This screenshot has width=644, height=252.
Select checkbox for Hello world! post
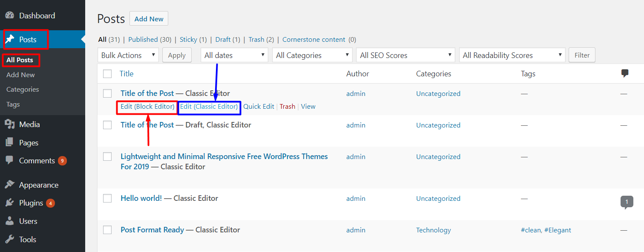[x=107, y=198]
